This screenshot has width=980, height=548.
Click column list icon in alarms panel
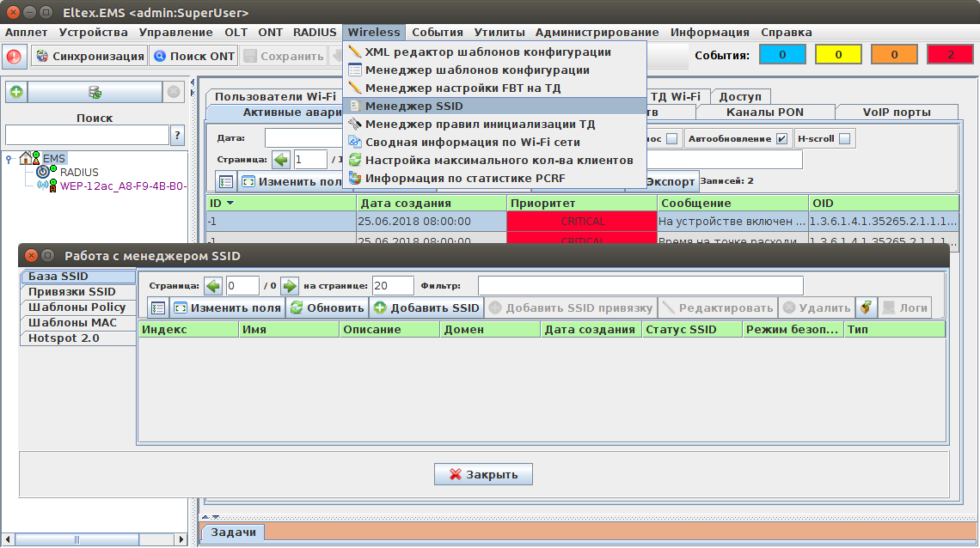226,181
